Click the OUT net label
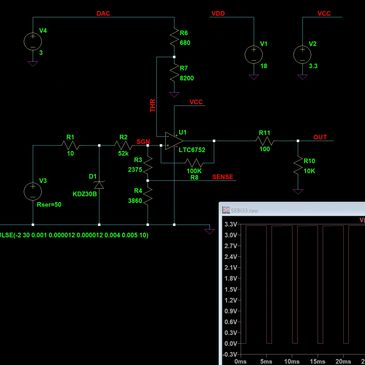 [x=320, y=137]
